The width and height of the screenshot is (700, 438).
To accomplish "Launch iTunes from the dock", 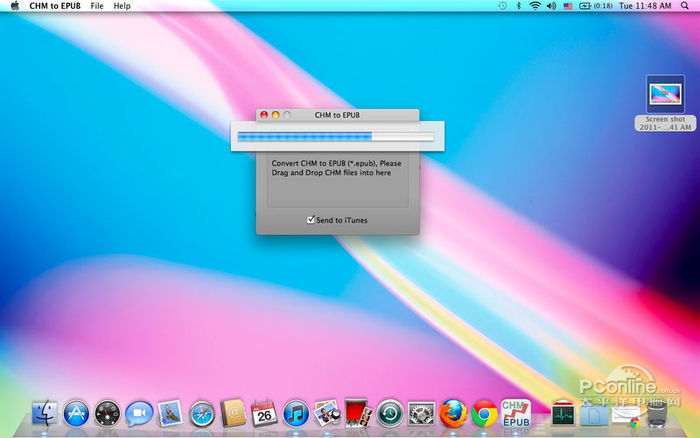I will click(x=296, y=413).
